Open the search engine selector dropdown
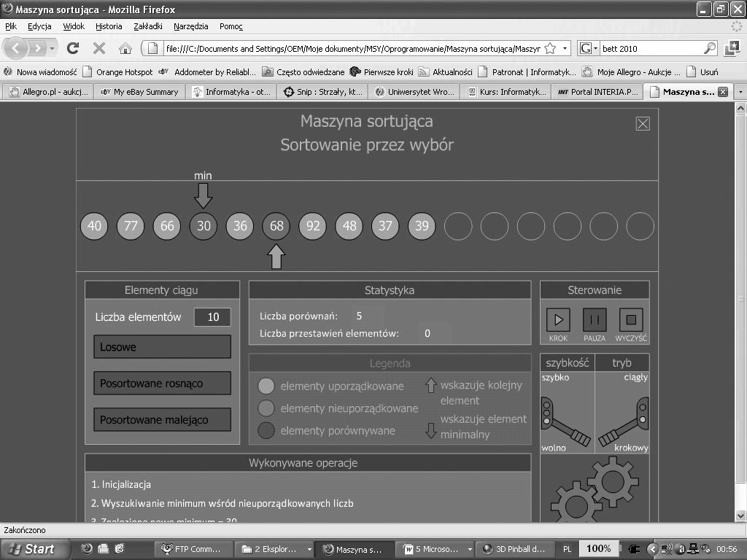747x560 pixels. (x=589, y=48)
